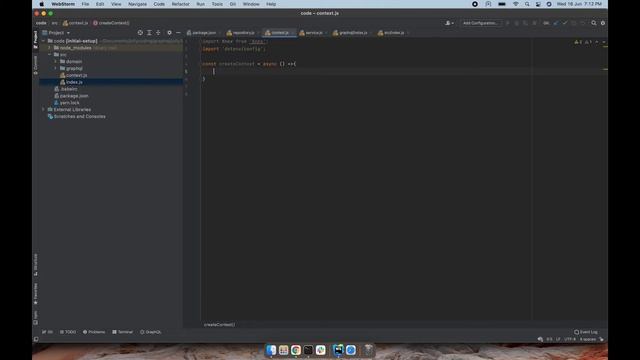Click the Search Everywhere magnifier icon
Screen dimensions: 640x360
[x=594, y=23]
